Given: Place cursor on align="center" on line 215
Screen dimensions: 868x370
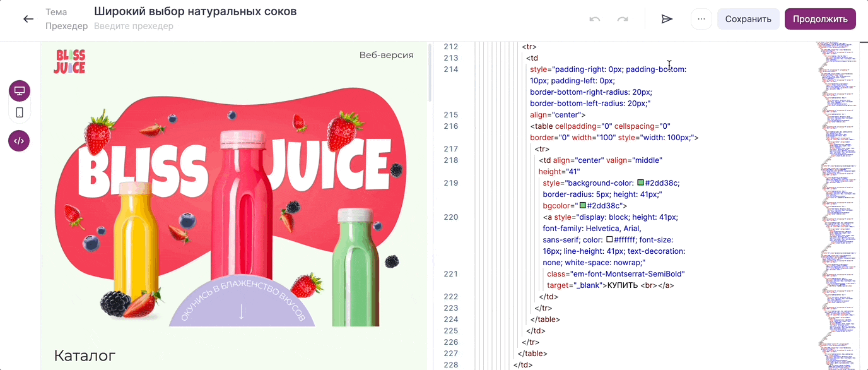Looking at the screenshot, I should 555,115.
